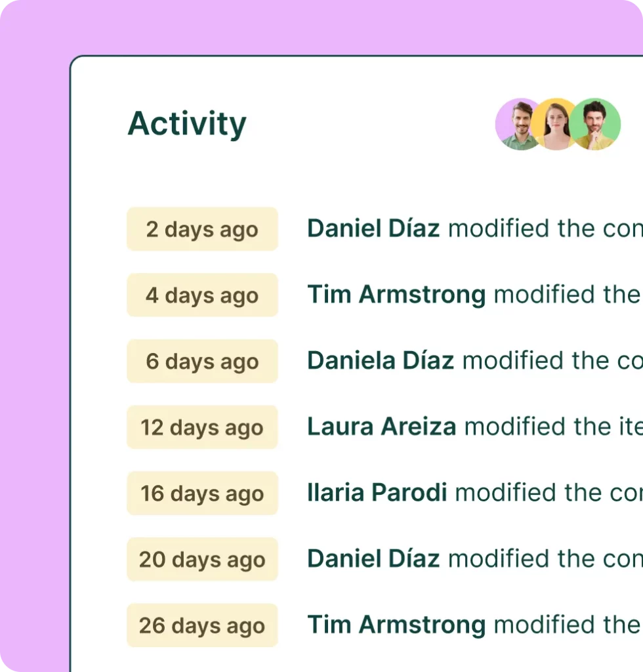The height and width of the screenshot is (672, 643).
Task: Open Ilaria Parodi name link
Action: click(x=377, y=492)
